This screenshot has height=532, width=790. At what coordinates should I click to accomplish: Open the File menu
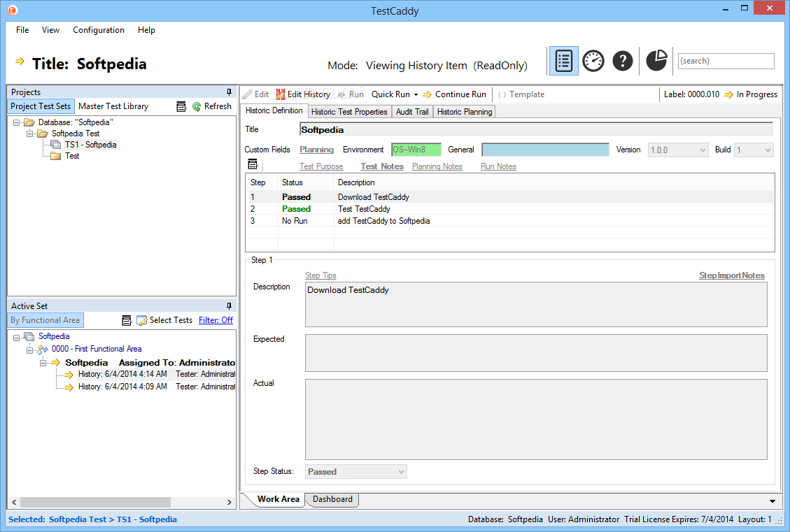22,29
